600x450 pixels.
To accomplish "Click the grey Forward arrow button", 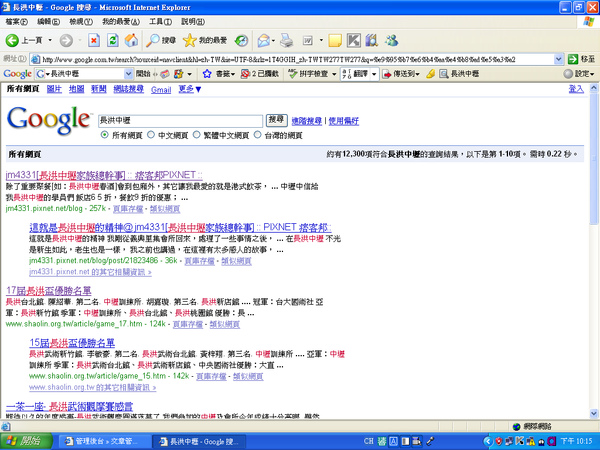I will (66, 40).
